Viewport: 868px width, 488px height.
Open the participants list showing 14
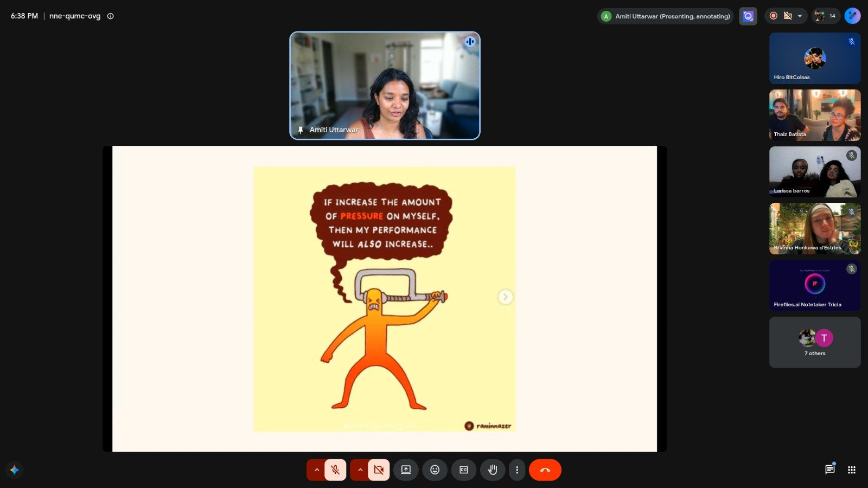click(826, 16)
